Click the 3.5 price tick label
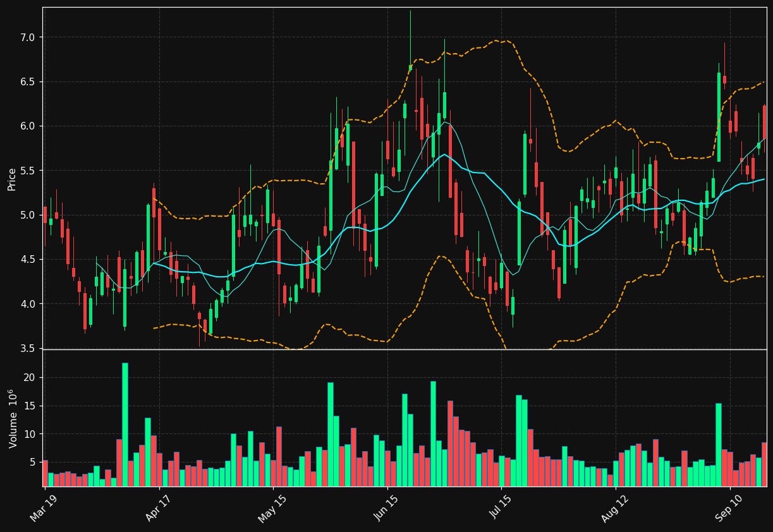Viewport: 773px width, 532px height. tap(28, 348)
